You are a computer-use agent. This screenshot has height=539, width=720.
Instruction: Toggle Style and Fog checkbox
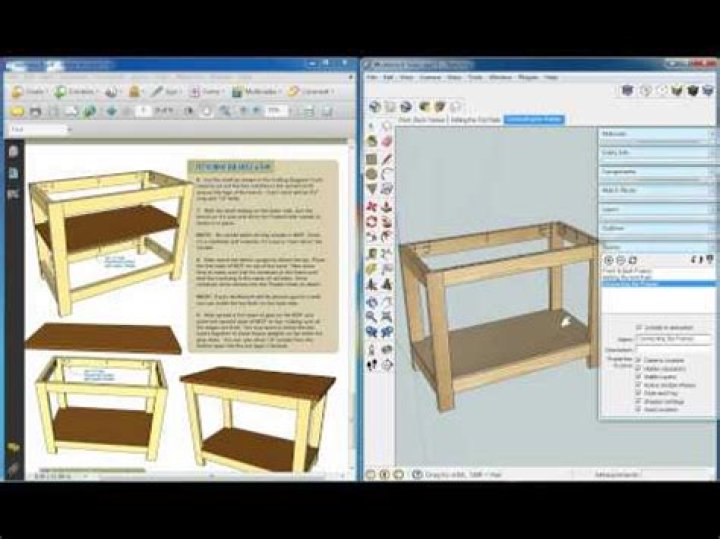click(638, 393)
